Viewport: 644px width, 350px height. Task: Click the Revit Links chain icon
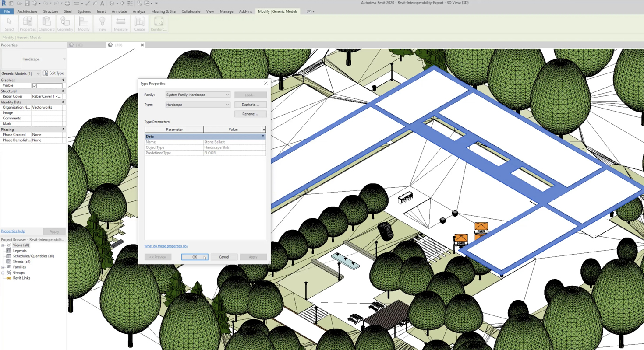(x=9, y=278)
